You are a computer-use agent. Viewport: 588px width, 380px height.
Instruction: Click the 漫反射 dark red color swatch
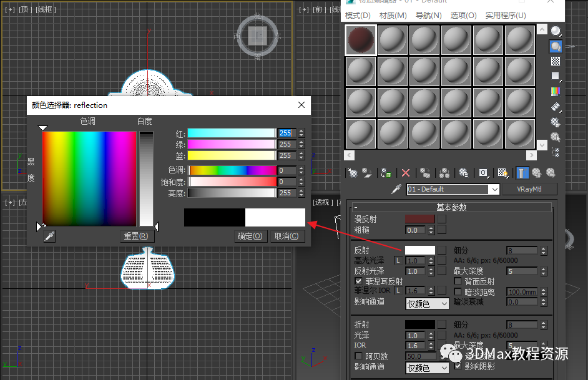(x=419, y=219)
